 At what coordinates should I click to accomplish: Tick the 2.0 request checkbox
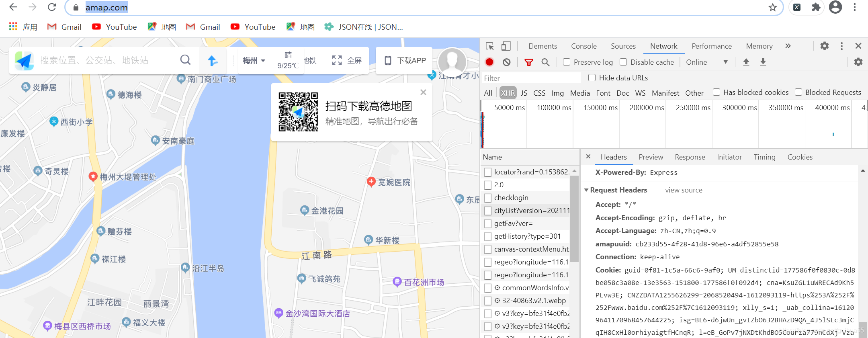(488, 185)
